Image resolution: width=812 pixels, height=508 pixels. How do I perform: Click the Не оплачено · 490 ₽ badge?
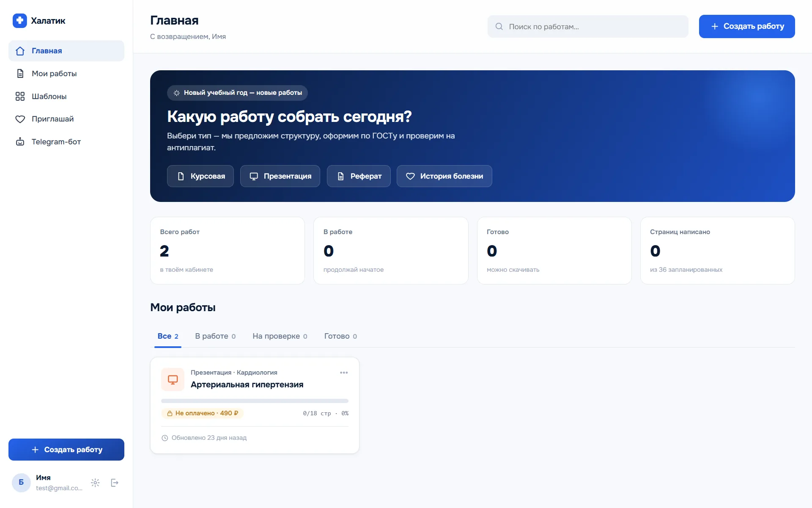[x=202, y=413]
